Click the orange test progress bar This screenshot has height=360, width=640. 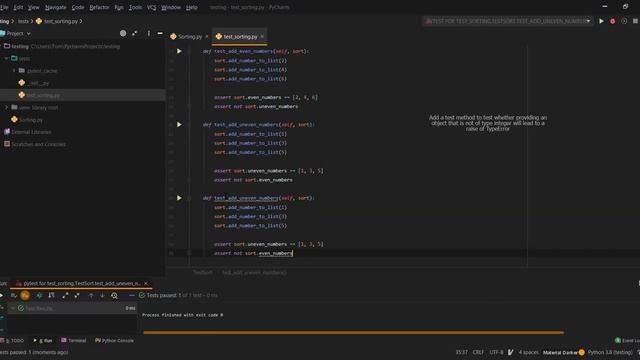tap(353, 333)
